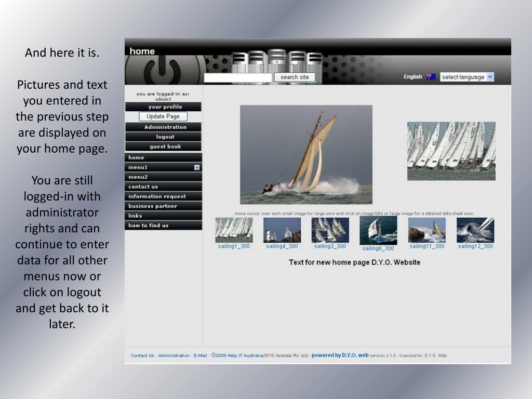Open the contact us page
This screenshot has height=399, width=532.
[x=163, y=187]
